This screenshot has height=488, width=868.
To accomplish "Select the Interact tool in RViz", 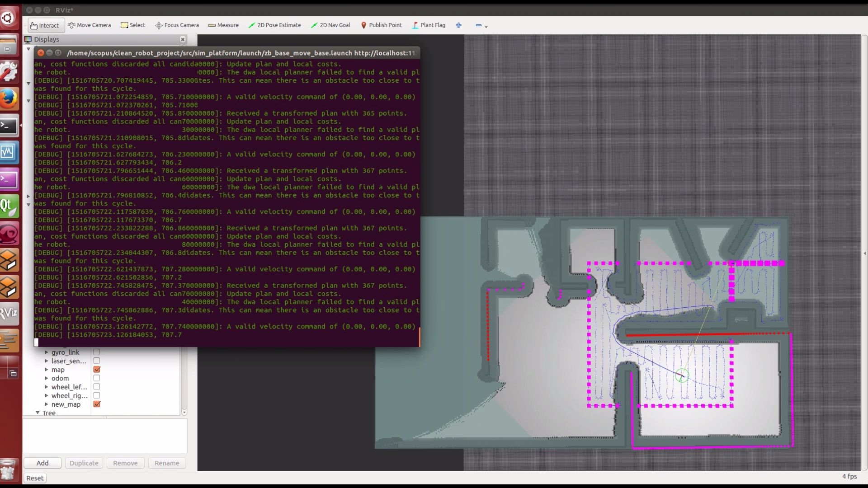I will (x=45, y=25).
